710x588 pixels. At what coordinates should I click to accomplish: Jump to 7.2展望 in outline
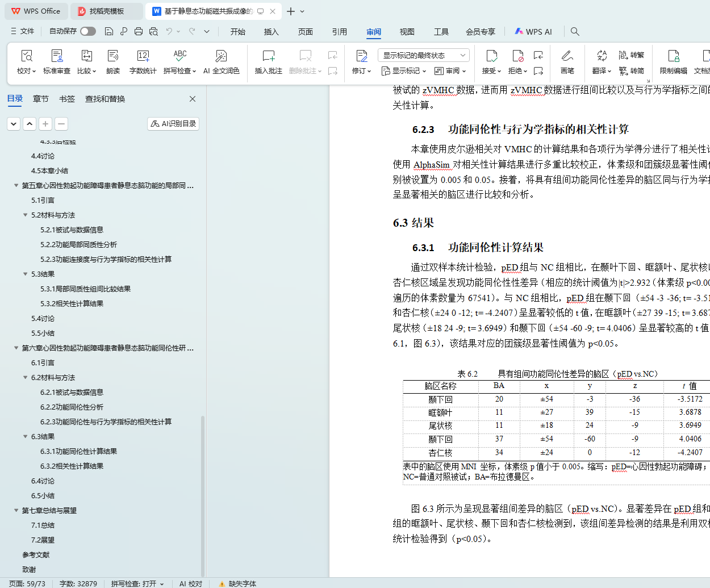pos(43,540)
